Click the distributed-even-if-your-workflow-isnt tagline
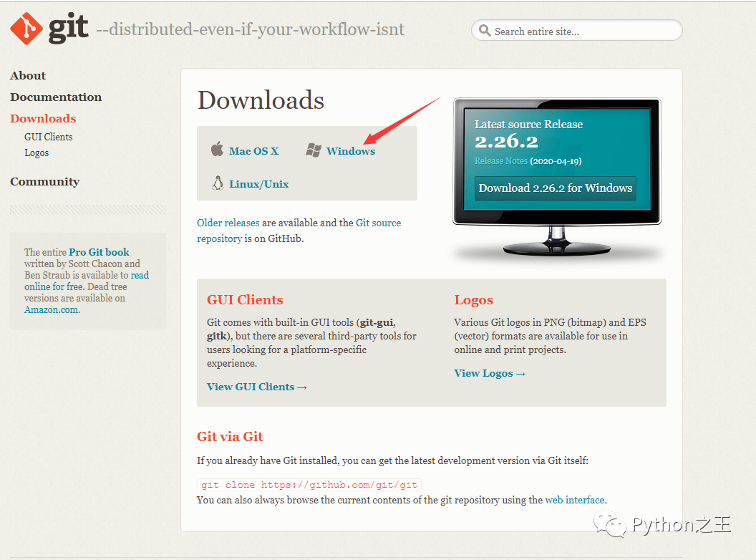 pos(251,29)
